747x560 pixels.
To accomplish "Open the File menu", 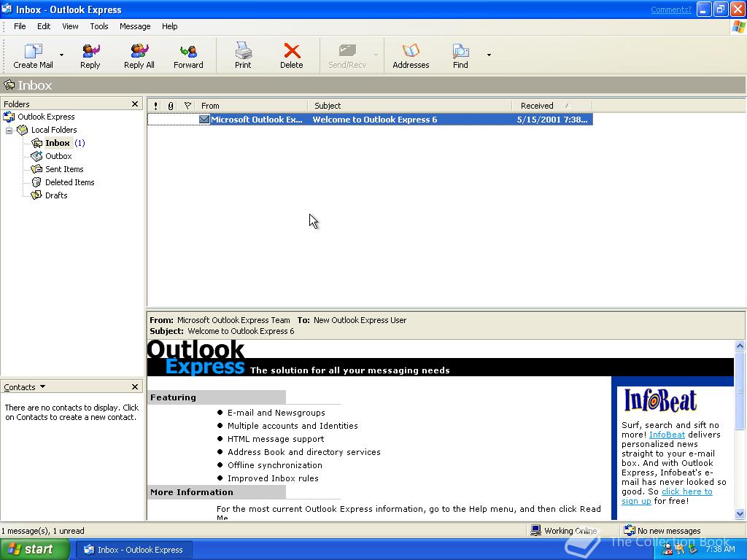I will (x=20, y=26).
